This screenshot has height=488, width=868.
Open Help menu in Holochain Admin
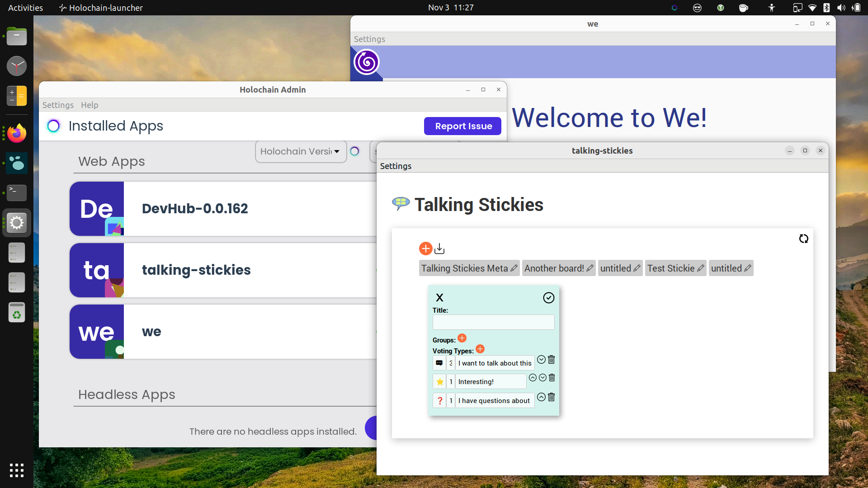tap(90, 105)
